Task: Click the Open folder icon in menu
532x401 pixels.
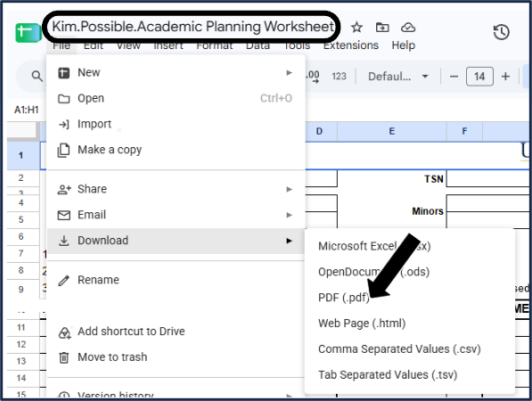Action: (64, 99)
